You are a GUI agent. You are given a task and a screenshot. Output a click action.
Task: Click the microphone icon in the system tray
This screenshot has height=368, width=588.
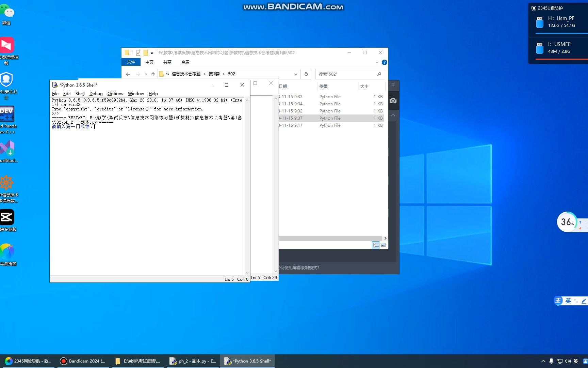click(x=551, y=361)
